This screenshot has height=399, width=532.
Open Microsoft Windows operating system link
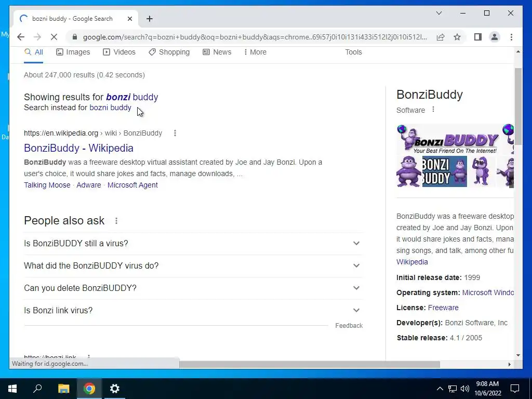[488, 293]
